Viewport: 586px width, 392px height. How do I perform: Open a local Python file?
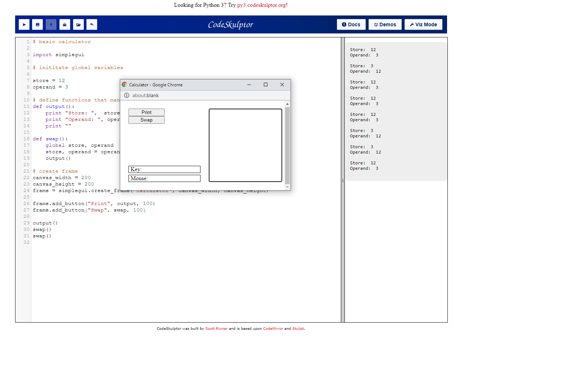pyautogui.click(x=78, y=24)
